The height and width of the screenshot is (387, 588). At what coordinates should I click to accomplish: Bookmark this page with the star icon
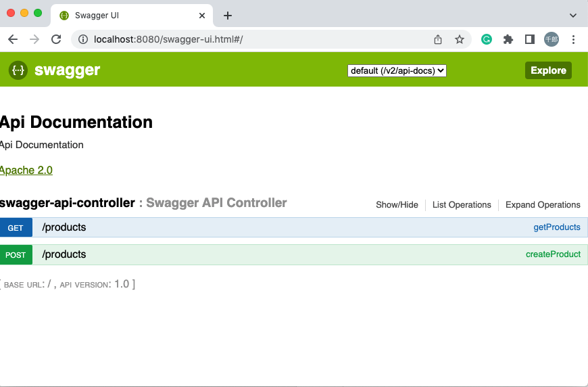(x=460, y=39)
